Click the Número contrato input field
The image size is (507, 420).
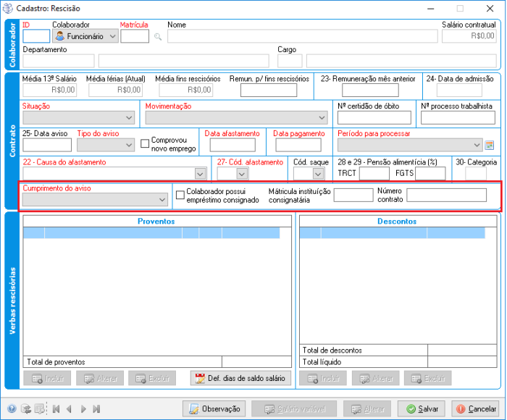coord(446,195)
